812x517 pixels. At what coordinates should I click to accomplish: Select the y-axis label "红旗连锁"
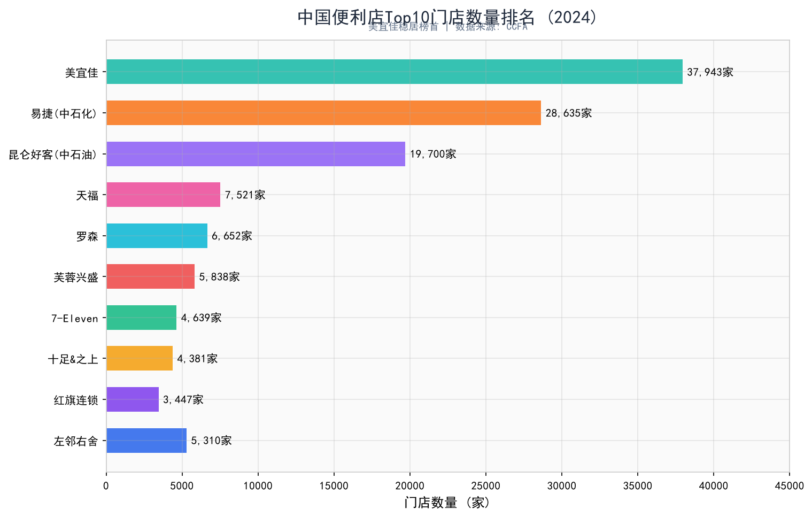[x=76, y=400]
